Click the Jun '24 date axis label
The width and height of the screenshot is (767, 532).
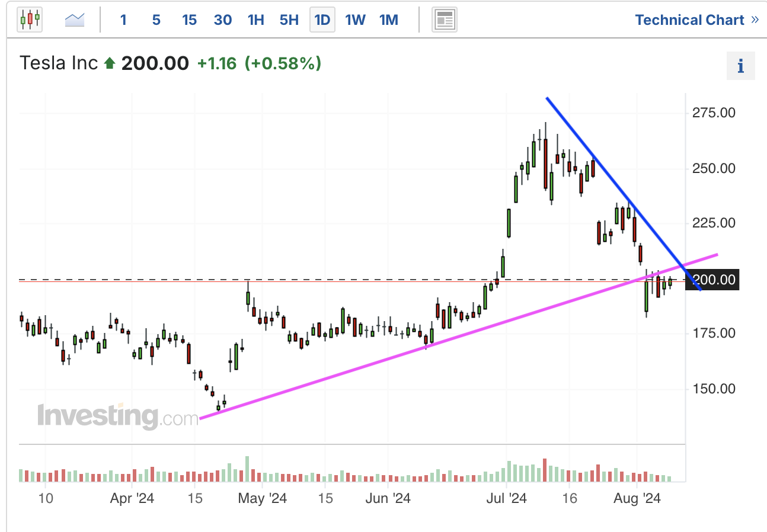tap(388, 499)
